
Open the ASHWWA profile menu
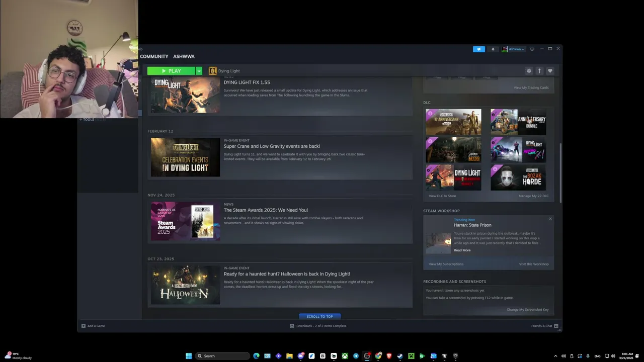[x=184, y=56]
